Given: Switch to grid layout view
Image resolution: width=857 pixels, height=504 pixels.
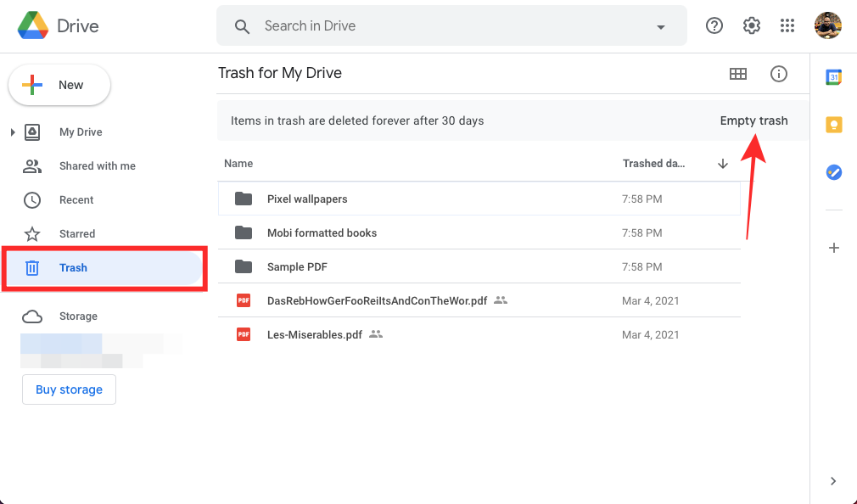Looking at the screenshot, I should click(x=738, y=74).
